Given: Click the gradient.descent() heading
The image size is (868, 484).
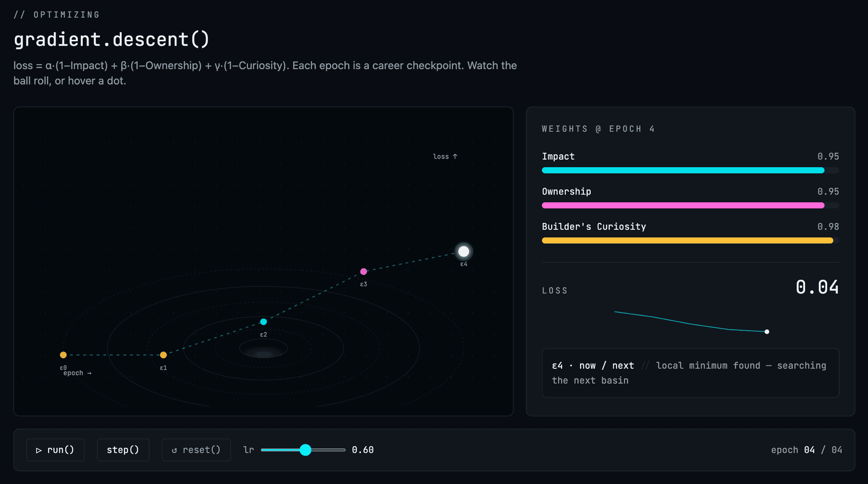Looking at the screenshot, I should [x=112, y=39].
